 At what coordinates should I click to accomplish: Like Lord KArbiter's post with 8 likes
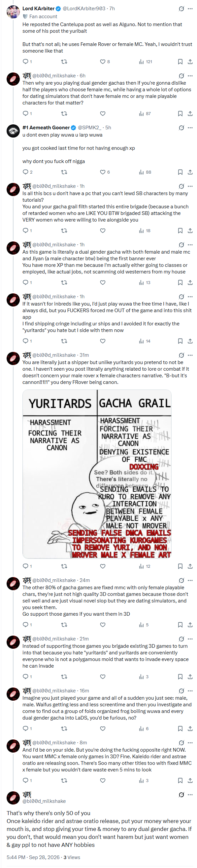point(103,62)
